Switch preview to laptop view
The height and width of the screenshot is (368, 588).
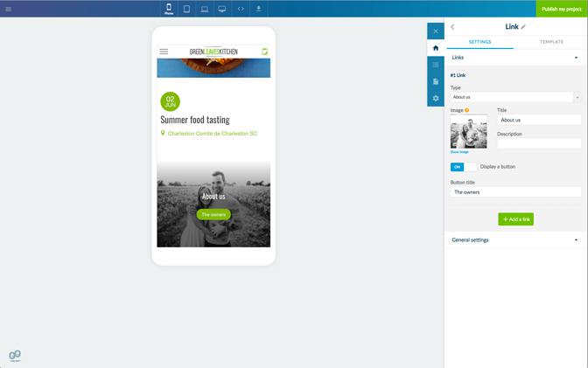coord(205,9)
